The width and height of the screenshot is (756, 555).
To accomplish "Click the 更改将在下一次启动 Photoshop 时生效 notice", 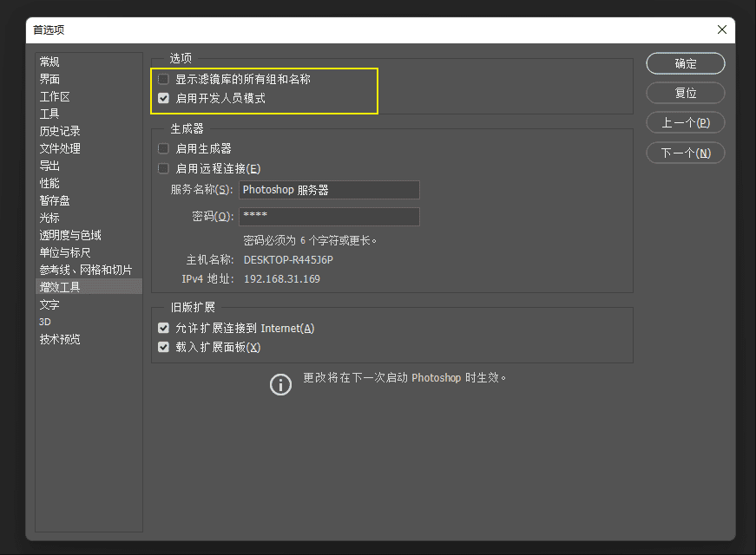I will coord(404,378).
